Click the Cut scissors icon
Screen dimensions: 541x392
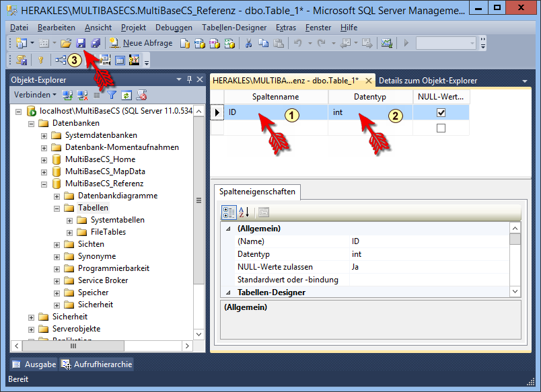pyautogui.click(x=248, y=43)
